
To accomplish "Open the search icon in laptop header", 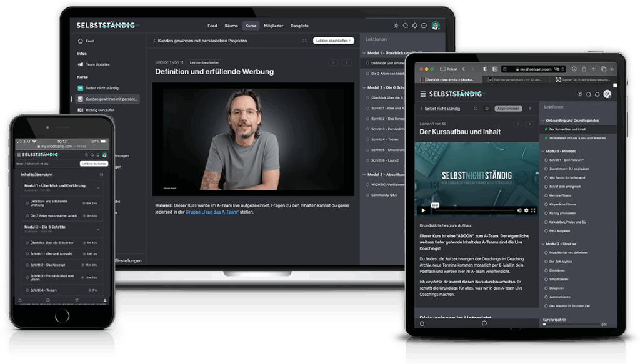I will [x=405, y=26].
